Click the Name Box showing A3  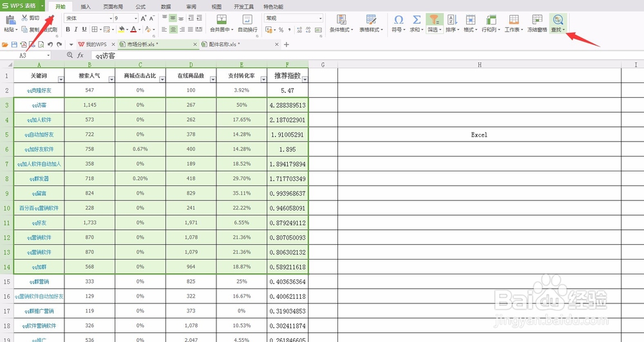click(x=26, y=55)
